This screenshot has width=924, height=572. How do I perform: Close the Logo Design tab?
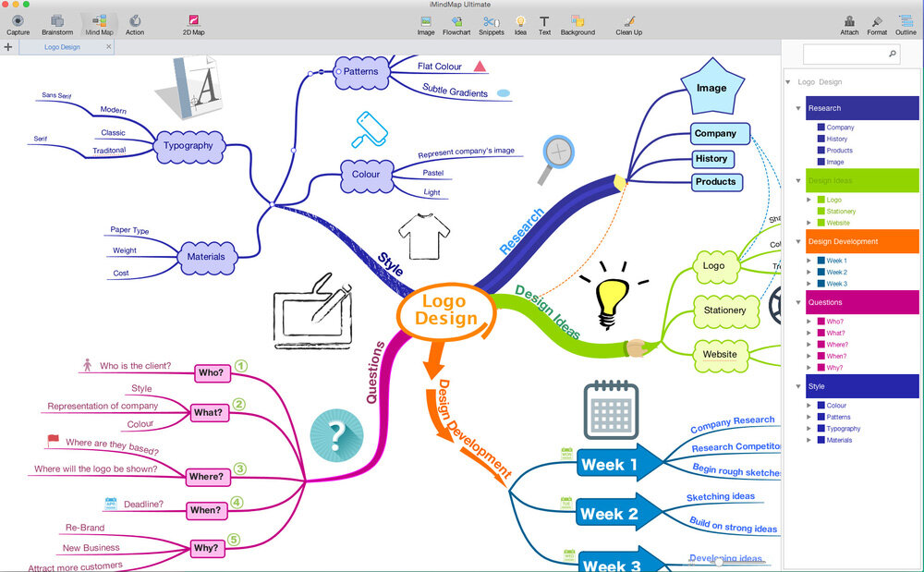108,46
